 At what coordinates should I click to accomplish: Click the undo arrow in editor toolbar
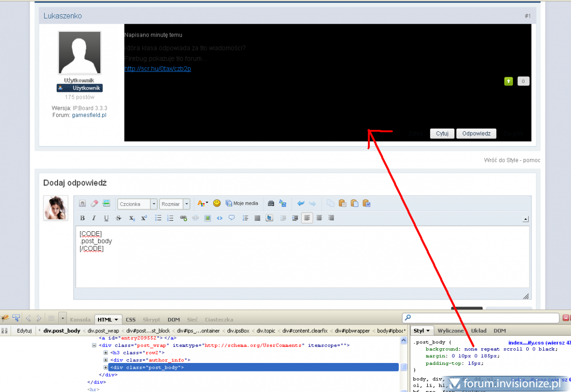coord(301,203)
